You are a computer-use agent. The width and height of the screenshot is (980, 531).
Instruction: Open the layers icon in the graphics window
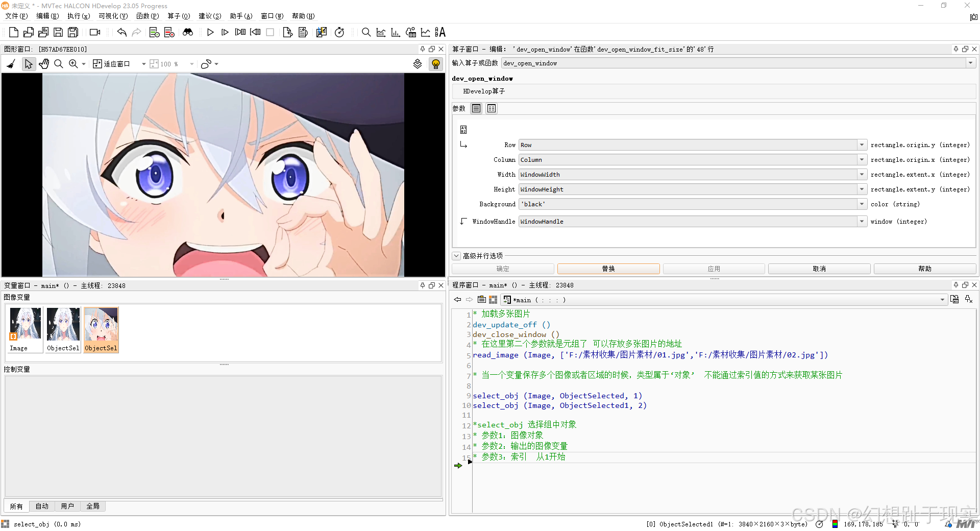click(x=418, y=64)
